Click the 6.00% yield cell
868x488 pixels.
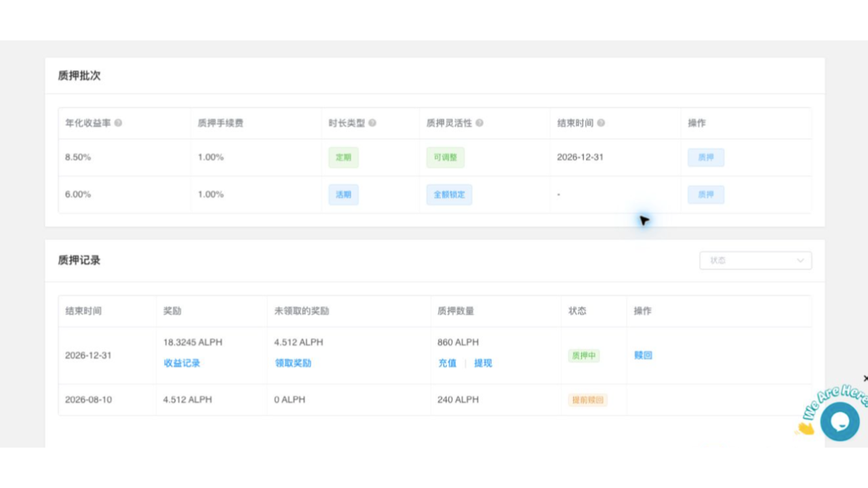click(x=78, y=195)
